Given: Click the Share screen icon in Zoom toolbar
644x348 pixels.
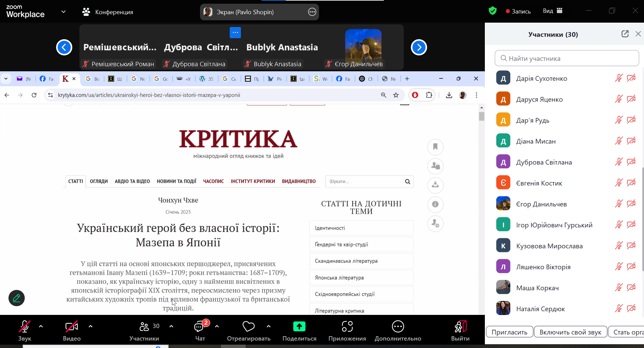Looking at the screenshot, I should 299,326.
